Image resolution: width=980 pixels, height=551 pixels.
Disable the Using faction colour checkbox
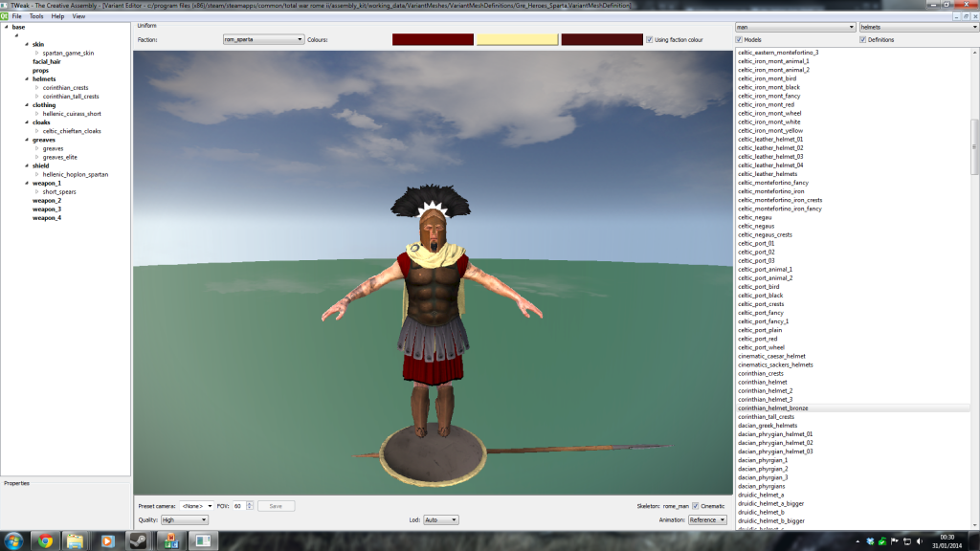[650, 40]
